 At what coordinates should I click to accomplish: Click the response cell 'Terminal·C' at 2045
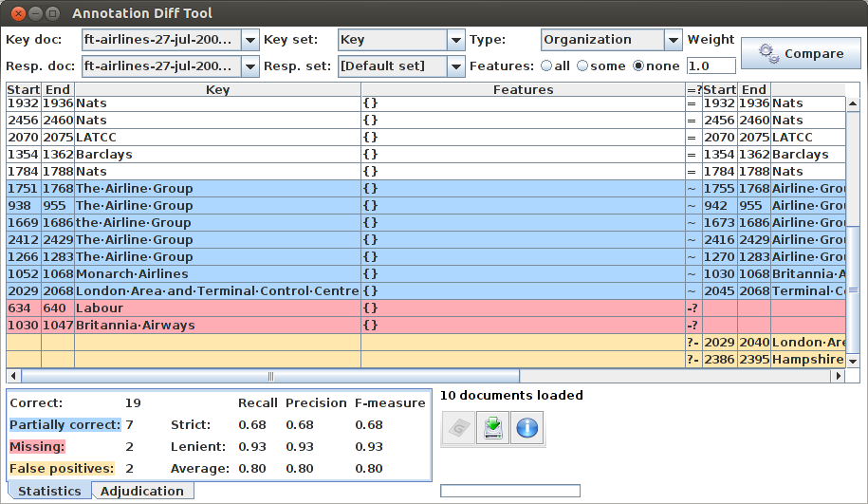click(x=808, y=291)
